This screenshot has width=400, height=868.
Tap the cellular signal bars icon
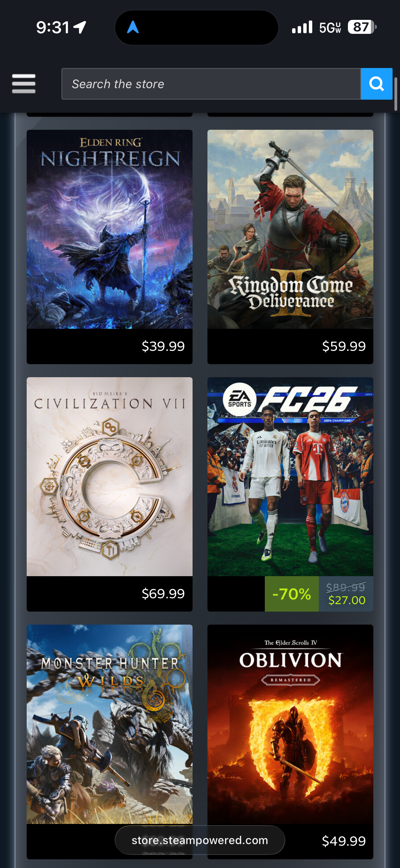[302, 27]
